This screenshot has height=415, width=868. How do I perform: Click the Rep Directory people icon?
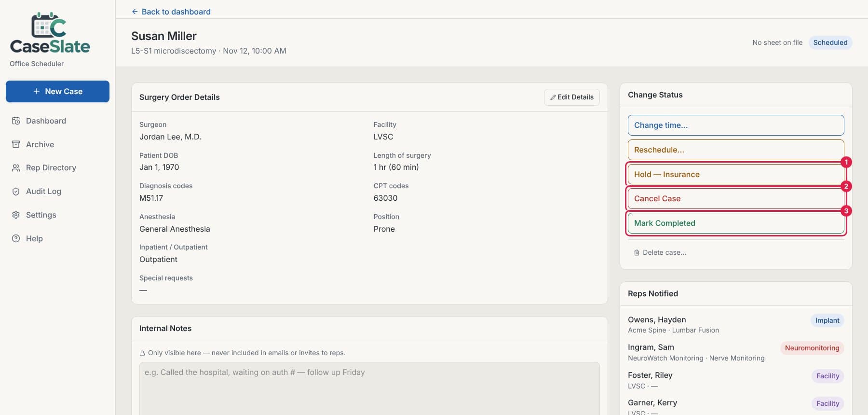(16, 167)
